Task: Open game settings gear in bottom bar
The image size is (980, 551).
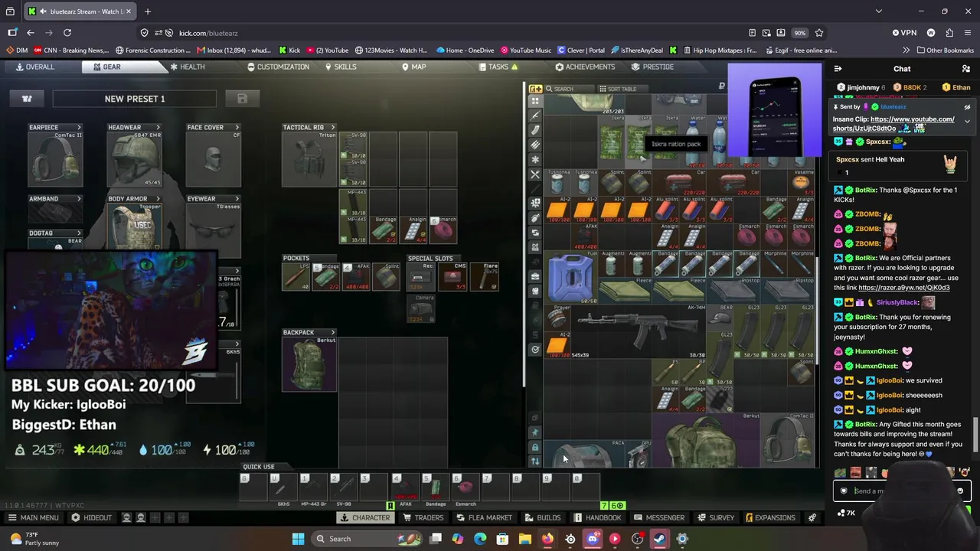Action: (x=812, y=517)
